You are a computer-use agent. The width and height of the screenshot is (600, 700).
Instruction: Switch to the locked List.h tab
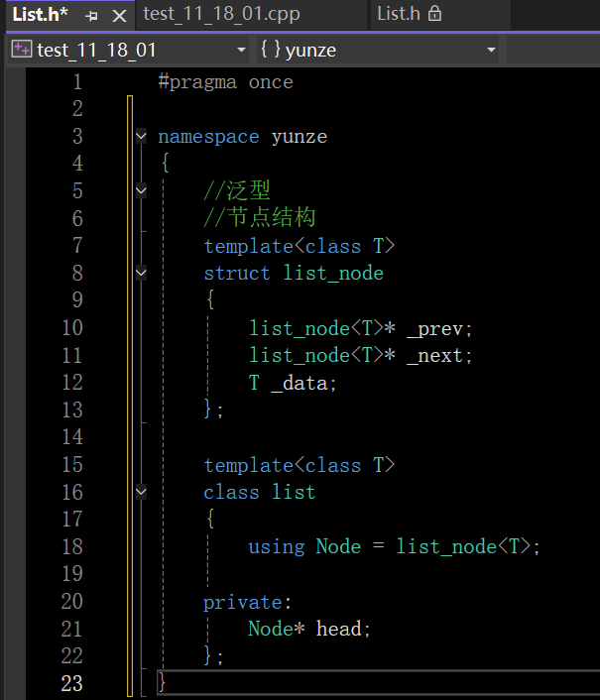coord(409,14)
